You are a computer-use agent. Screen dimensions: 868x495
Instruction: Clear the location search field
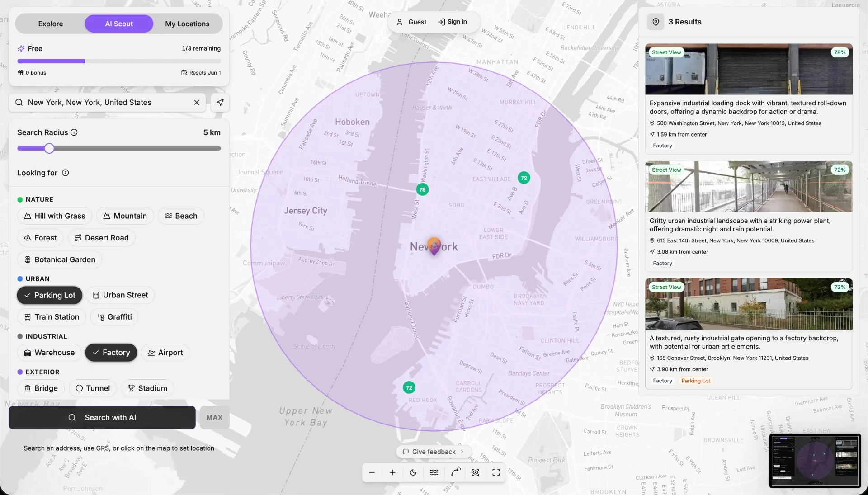197,103
